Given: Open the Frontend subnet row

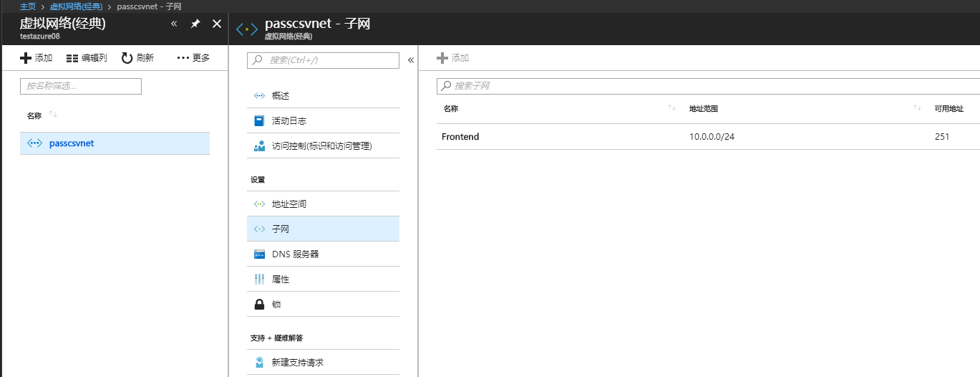Looking at the screenshot, I should pos(460,137).
